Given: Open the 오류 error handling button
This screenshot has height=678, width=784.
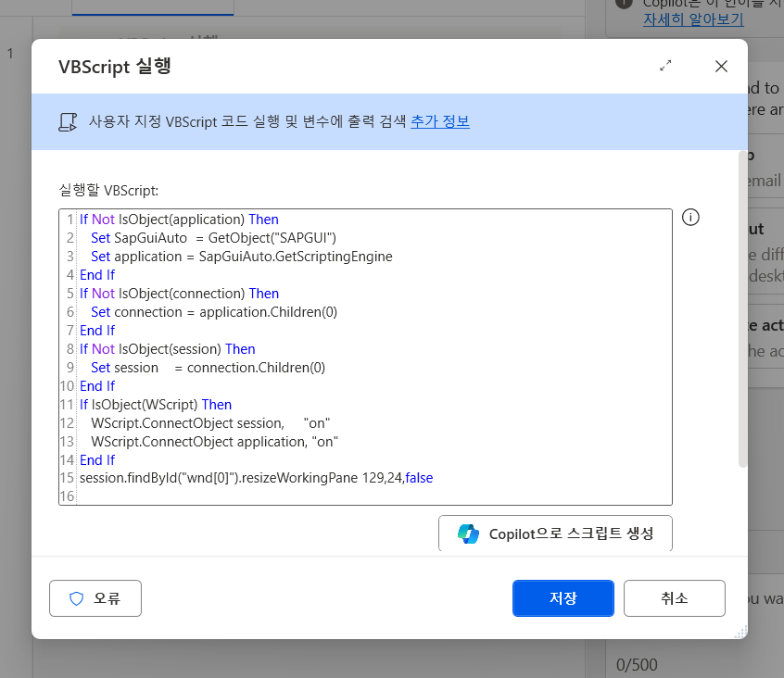Looking at the screenshot, I should (95, 598).
